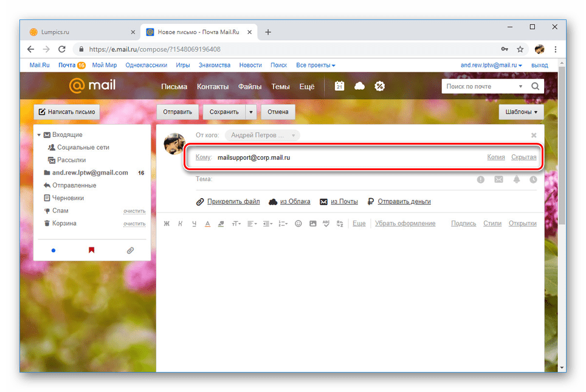Run spell check with the ABC icon
This screenshot has height=392, width=586.
tap(326, 224)
